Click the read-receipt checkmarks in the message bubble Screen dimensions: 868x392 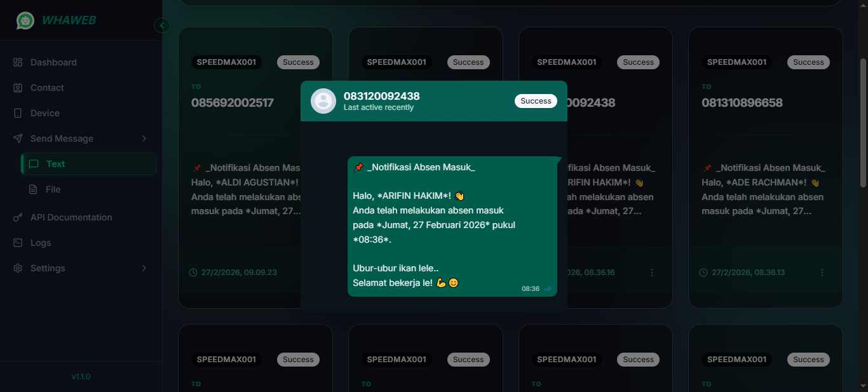(x=547, y=288)
